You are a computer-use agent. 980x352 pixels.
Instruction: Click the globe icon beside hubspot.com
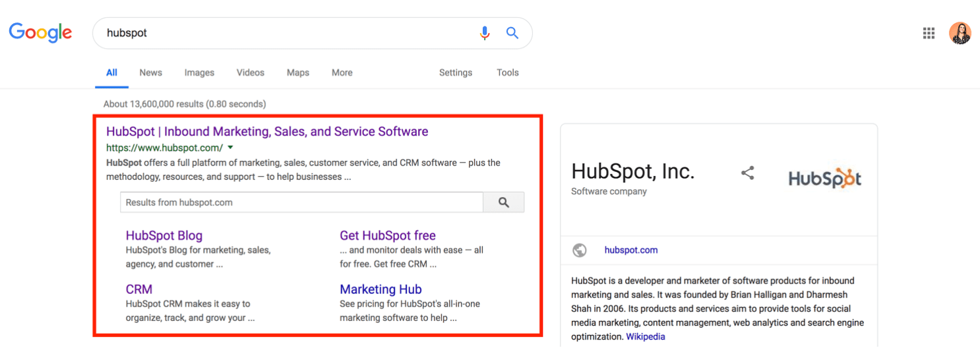(580, 250)
